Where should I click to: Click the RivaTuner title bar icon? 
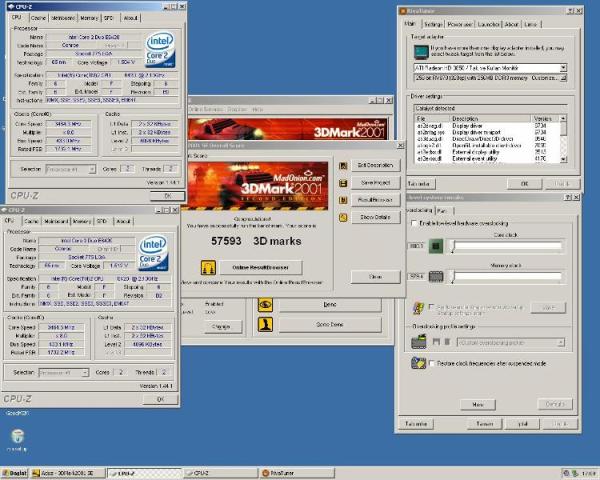click(403, 11)
